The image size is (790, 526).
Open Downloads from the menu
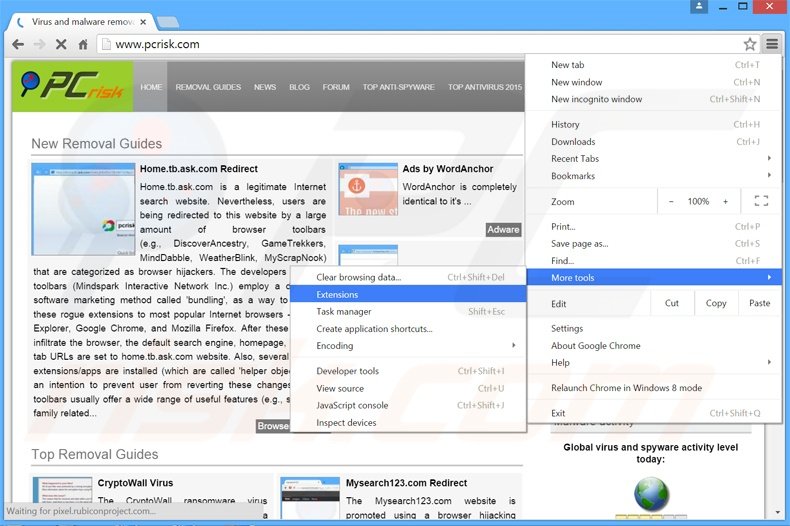click(x=654, y=142)
